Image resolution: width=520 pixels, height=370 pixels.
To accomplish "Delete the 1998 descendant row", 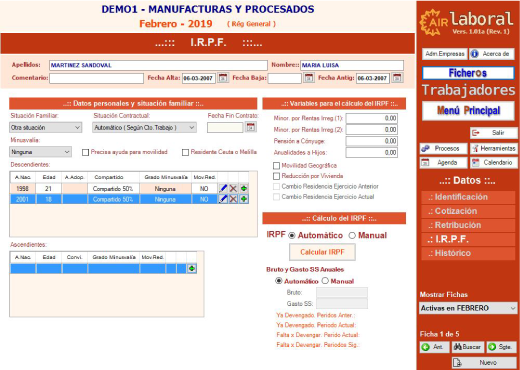I will point(233,188).
